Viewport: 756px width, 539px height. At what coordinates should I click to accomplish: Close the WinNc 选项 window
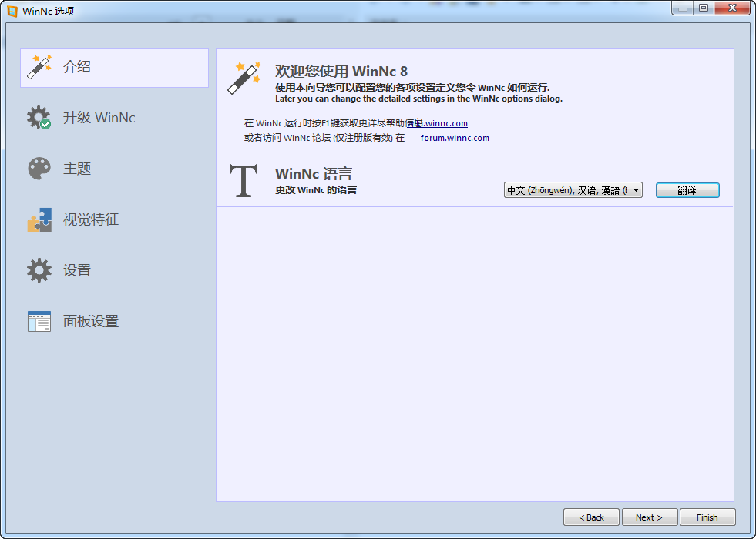click(x=731, y=8)
